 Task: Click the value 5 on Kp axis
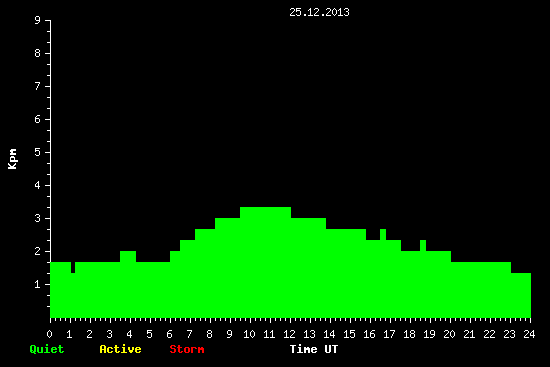point(38,152)
